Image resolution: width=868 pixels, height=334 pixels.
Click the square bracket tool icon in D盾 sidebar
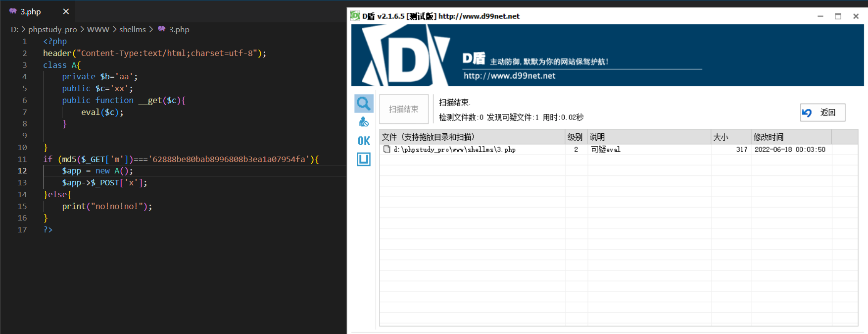[x=364, y=159]
